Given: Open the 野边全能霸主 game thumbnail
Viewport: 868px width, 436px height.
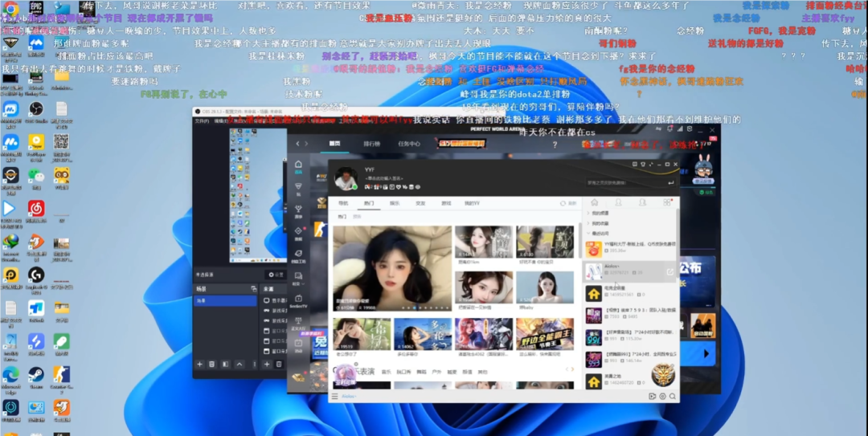Looking at the screenshot, I should 545,334.
